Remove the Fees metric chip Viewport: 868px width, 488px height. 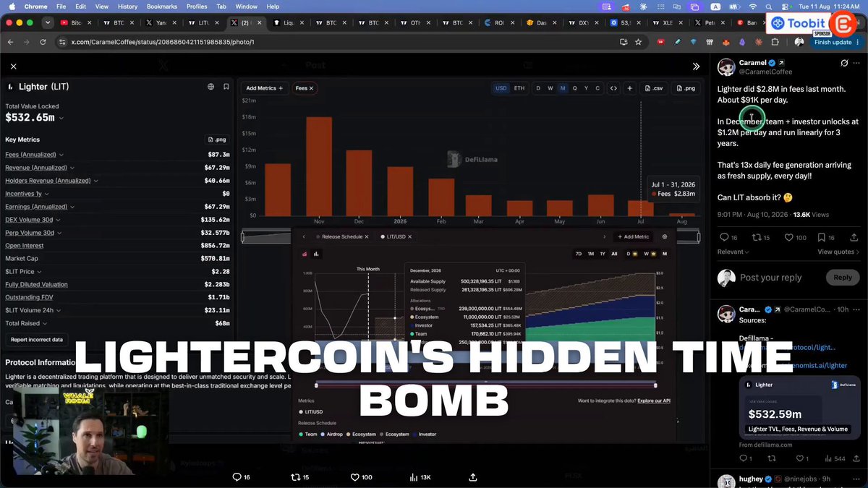(x=311, y=88)
